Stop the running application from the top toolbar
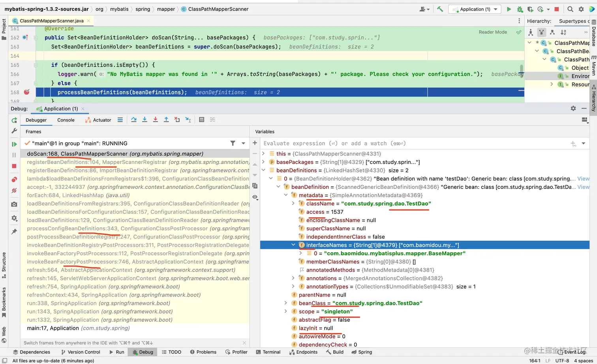 tap(557, 9)
